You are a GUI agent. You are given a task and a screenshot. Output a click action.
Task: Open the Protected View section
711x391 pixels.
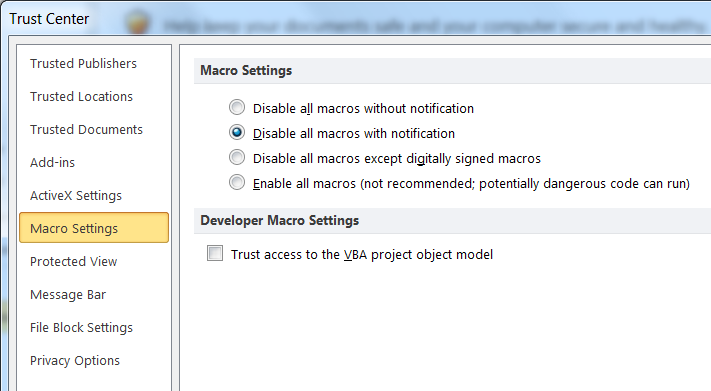pos(73,262)
